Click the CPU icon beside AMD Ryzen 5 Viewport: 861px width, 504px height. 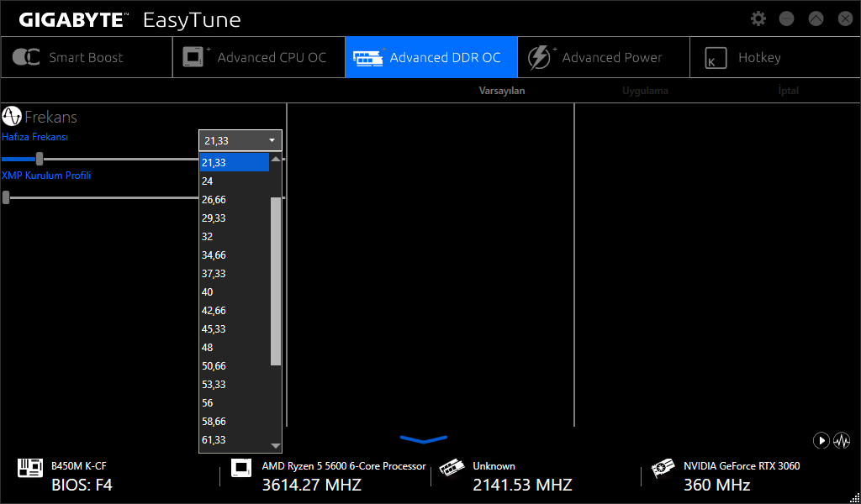tap(240, 468)
